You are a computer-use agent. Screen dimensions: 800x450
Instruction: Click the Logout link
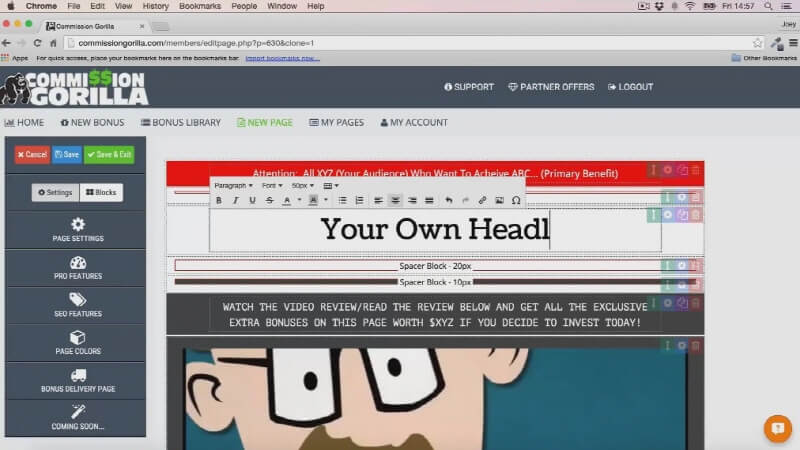[x=631, y=87]
